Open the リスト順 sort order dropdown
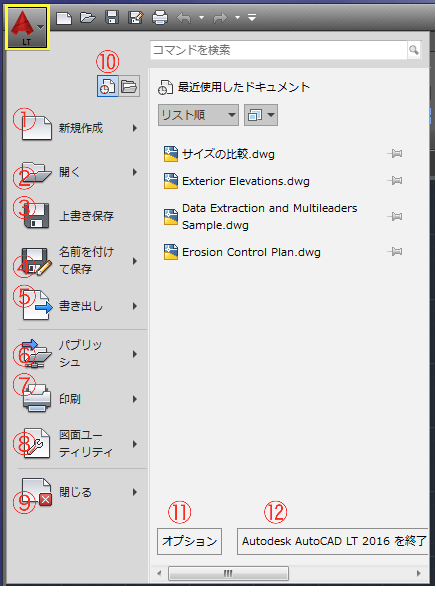This screenshot has width=436, height=594. click(x=198, y=115)
